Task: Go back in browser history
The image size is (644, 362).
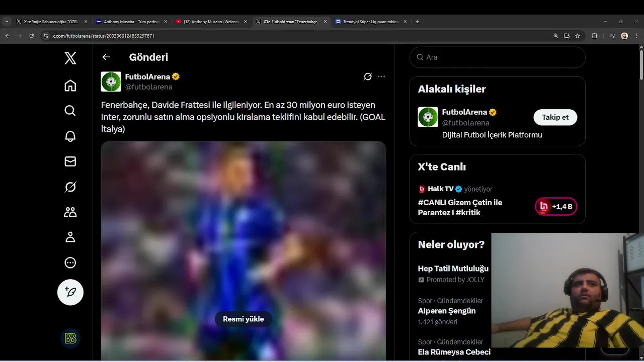Action: point(8,36)
